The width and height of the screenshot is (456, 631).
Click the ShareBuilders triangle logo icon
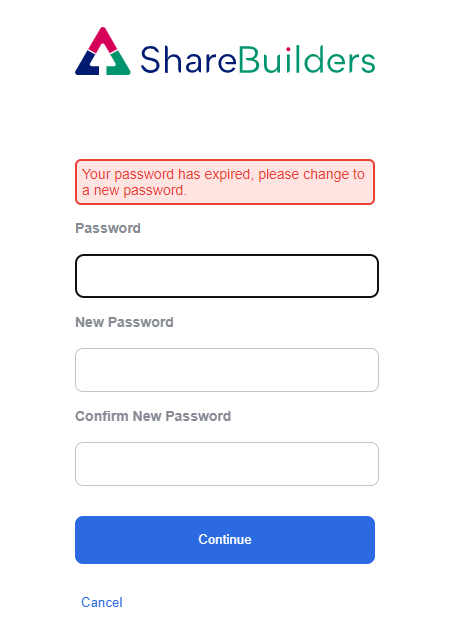[103, 51]
